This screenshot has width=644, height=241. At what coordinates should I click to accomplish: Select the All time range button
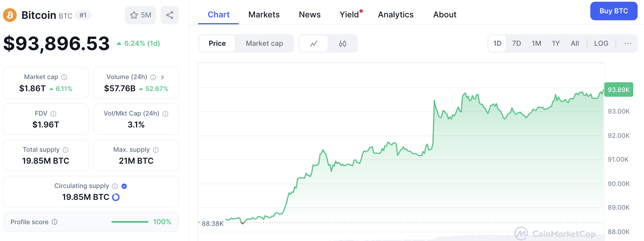pos(575,43)
